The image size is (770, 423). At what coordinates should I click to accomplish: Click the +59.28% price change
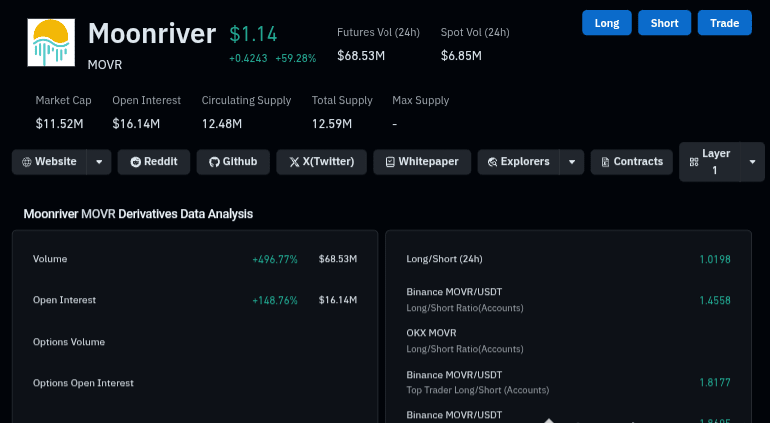[296, 58]
